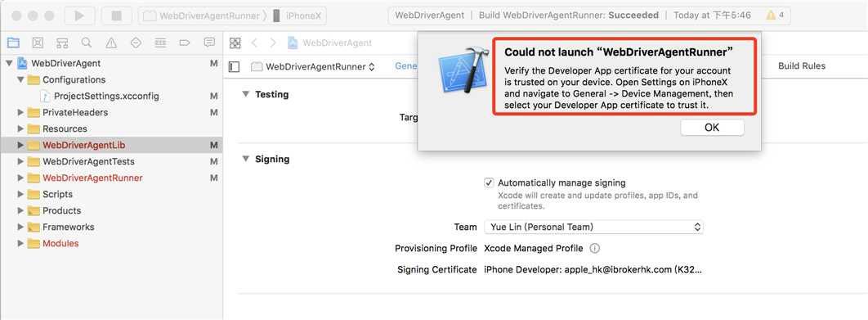868x320 pixels.
Task: Click the Stop button in toolbar
Action: pos(116,16)
